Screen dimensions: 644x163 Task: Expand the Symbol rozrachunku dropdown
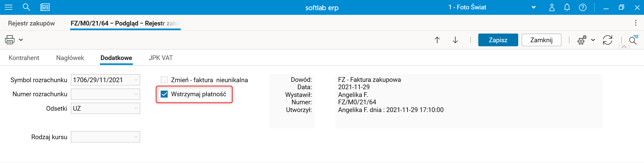pos(136,80)
